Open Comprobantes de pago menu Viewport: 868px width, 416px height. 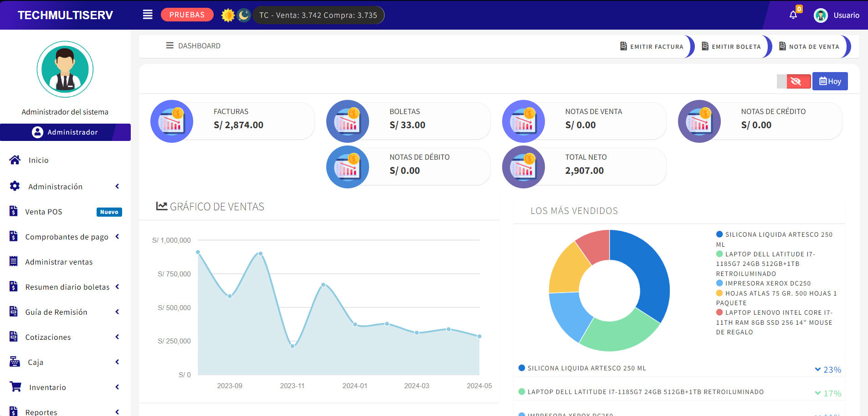(67, 237)
